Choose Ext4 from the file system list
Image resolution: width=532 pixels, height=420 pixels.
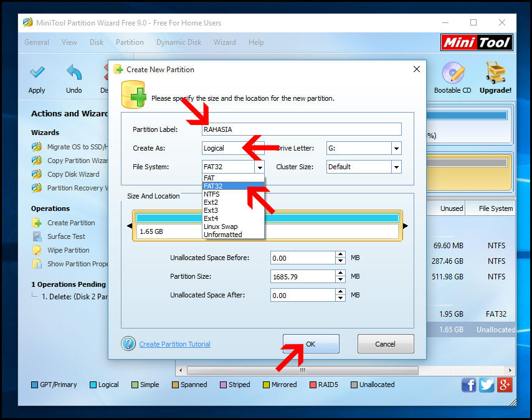233,218
